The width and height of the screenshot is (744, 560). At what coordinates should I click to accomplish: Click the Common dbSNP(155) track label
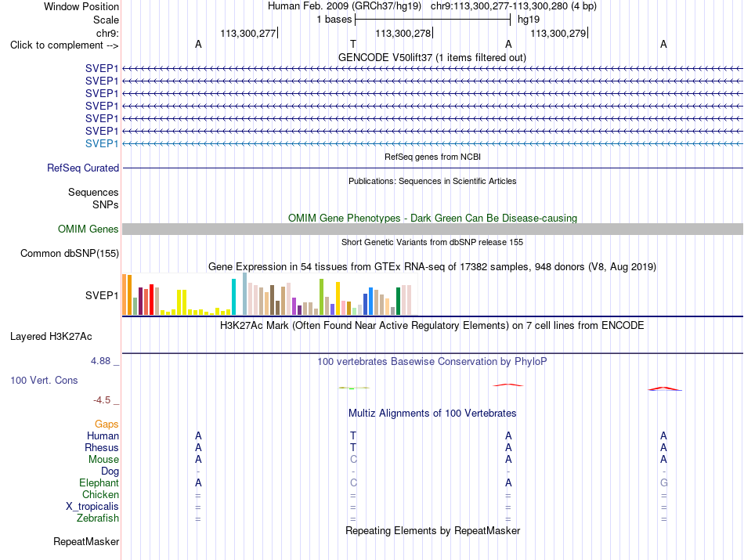[x=70, y=254]
